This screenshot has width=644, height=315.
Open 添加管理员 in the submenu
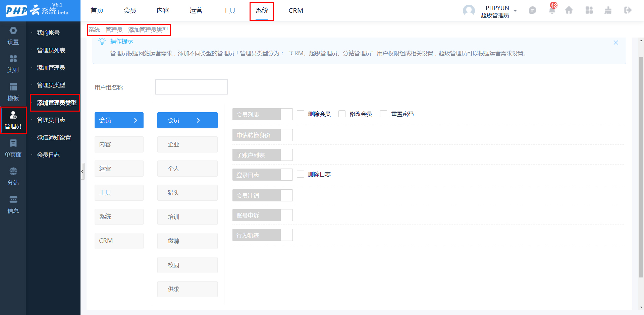pyautogui.click(x=51, y=68)
